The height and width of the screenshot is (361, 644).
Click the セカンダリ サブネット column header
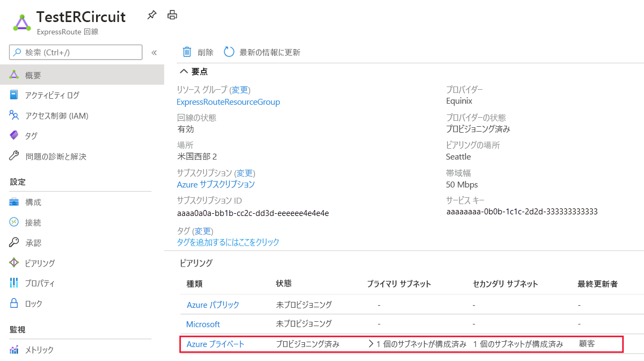click(x=506, y=284)
